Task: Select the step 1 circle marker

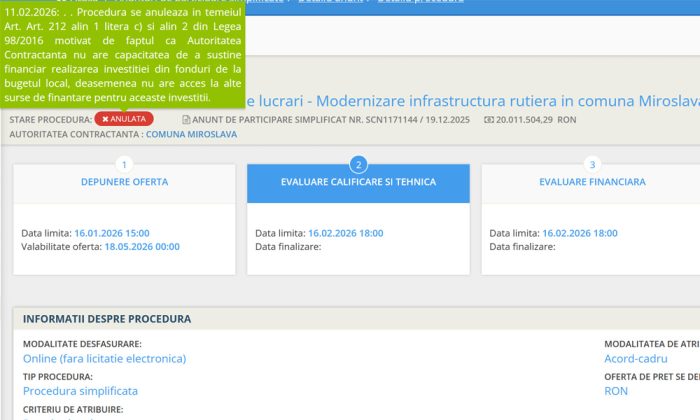Action: [x=124, y=164]
